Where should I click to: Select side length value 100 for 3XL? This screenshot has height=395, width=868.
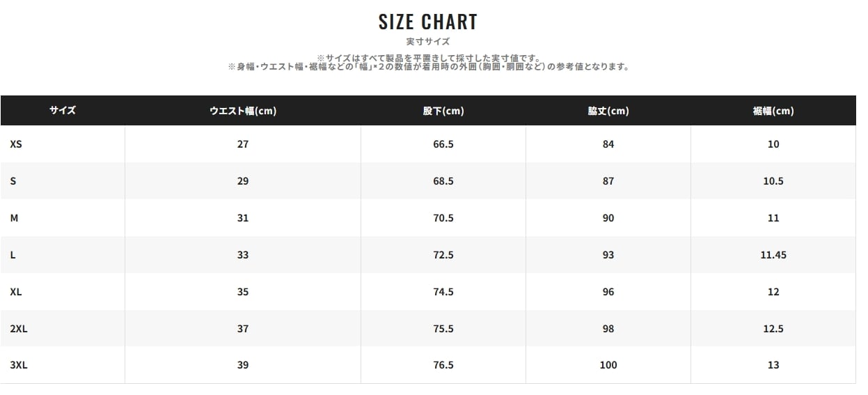(608, 365)
